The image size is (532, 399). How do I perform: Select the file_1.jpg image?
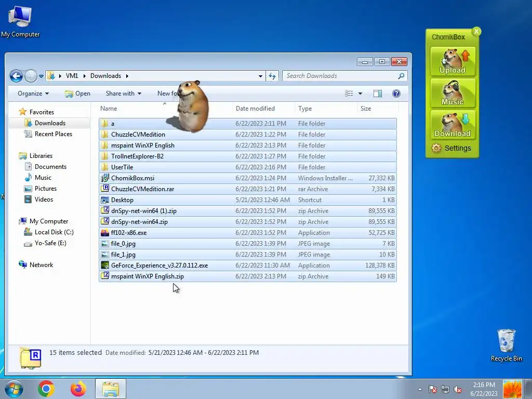click(x=248, y=255)
